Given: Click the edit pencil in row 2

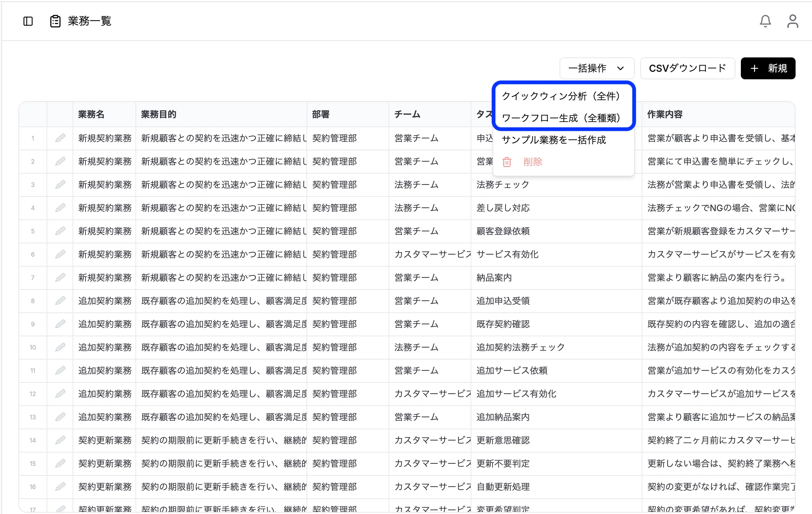Looking at the screenshot, I should click(60, 162).
